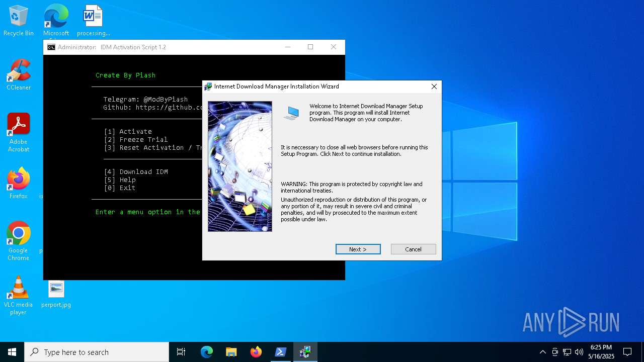The image size is (644, 362).
Task: Click the '[1] Activate' line in the script window
Action: (x=128, y=131)
